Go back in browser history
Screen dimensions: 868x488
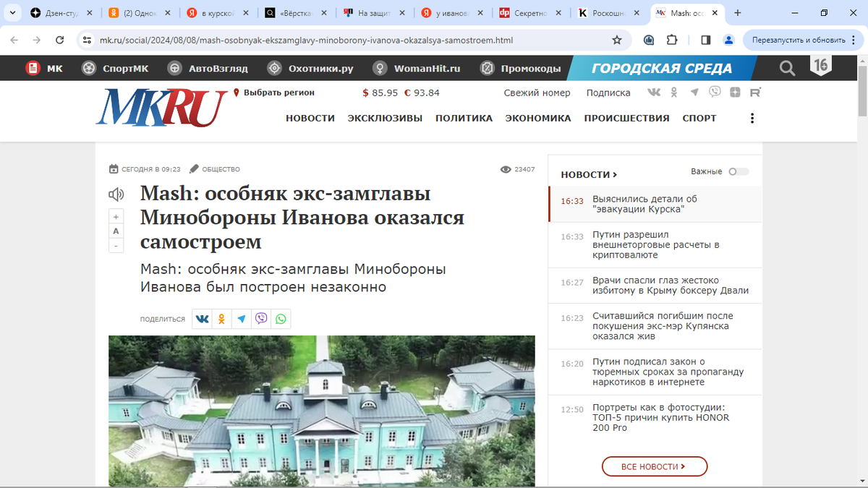(x=14, y=40)
